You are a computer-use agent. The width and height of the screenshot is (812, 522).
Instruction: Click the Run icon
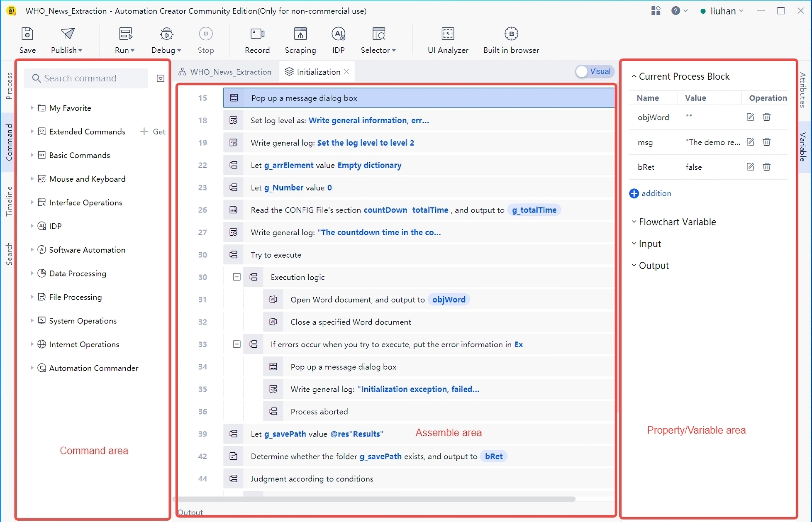click(125, 34)
